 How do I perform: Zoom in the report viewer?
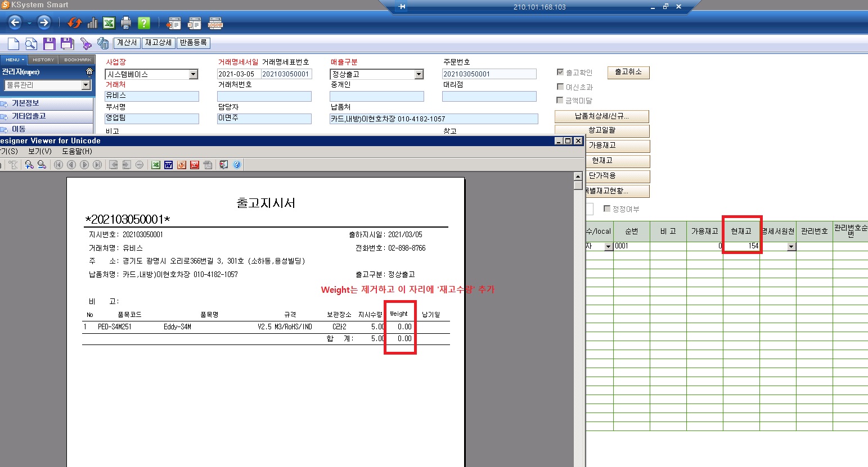(x=29, y=165)
